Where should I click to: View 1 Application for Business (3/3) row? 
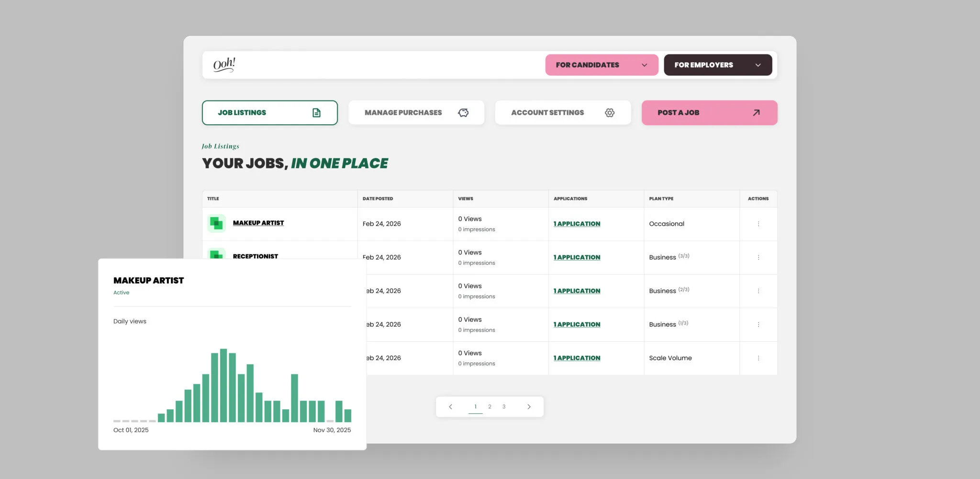click(x=577, y=257)
